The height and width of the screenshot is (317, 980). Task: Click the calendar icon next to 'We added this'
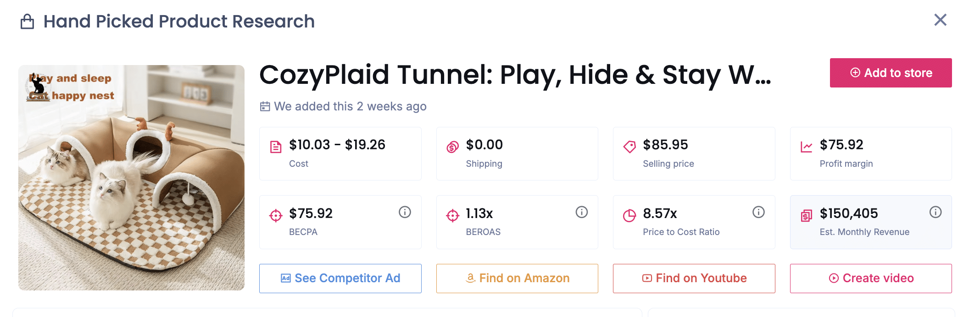264,106
